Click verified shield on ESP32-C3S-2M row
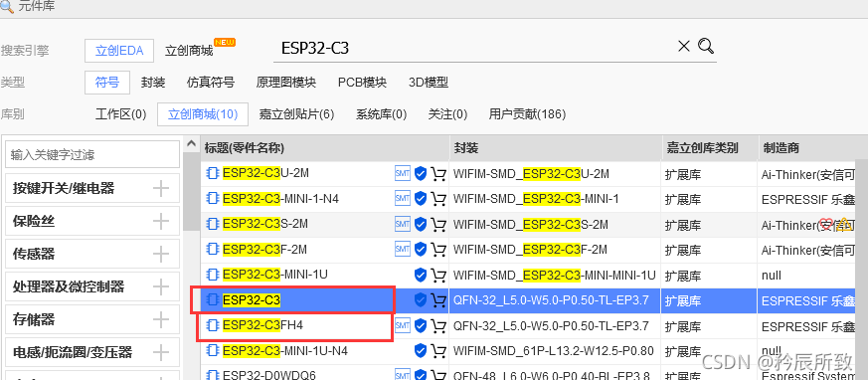The width and height of the screenshot is (868, 380). pyautogui.click(x=421, y=225)
